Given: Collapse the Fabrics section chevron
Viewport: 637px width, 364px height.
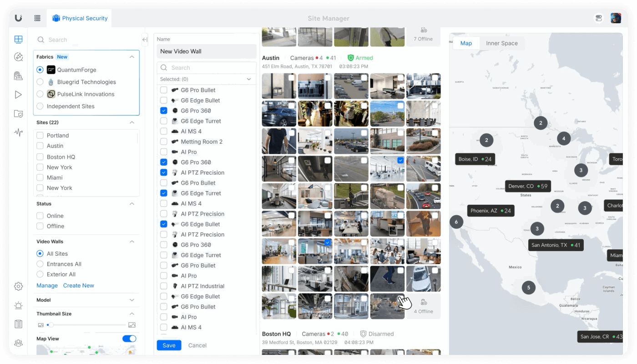Looking at the screenshot, I should click(132, 57).
